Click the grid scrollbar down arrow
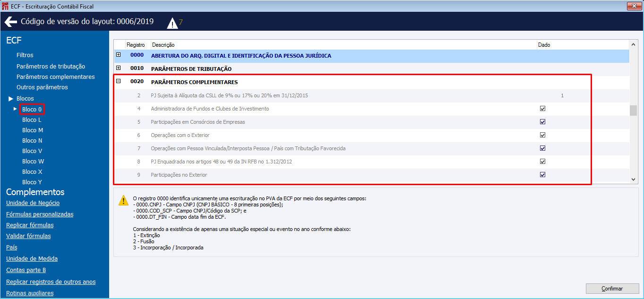 tap(634, 179)
